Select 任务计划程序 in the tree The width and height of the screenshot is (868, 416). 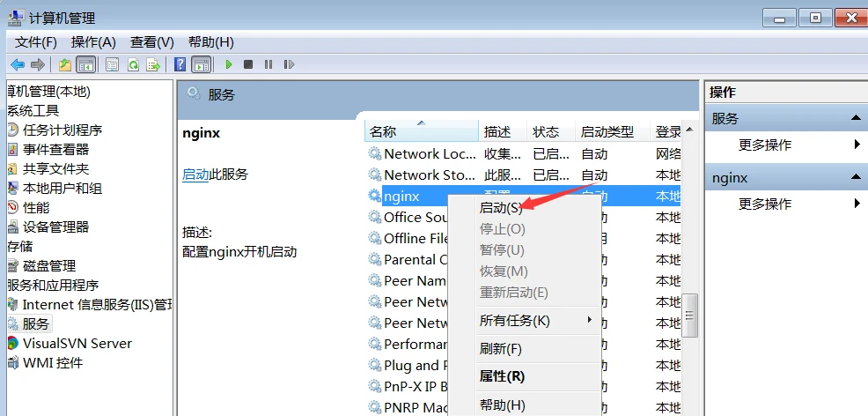click(x=63, y=130)
